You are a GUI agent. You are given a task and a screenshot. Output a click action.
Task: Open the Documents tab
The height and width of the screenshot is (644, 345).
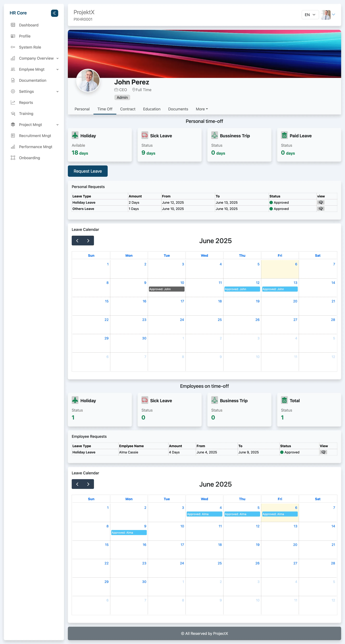tap(178, 109)
